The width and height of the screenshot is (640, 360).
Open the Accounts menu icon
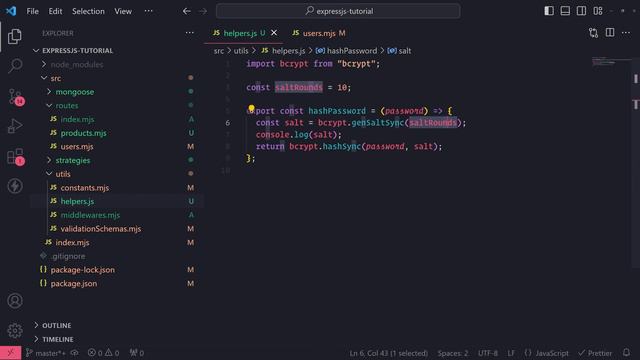[15, 301]
